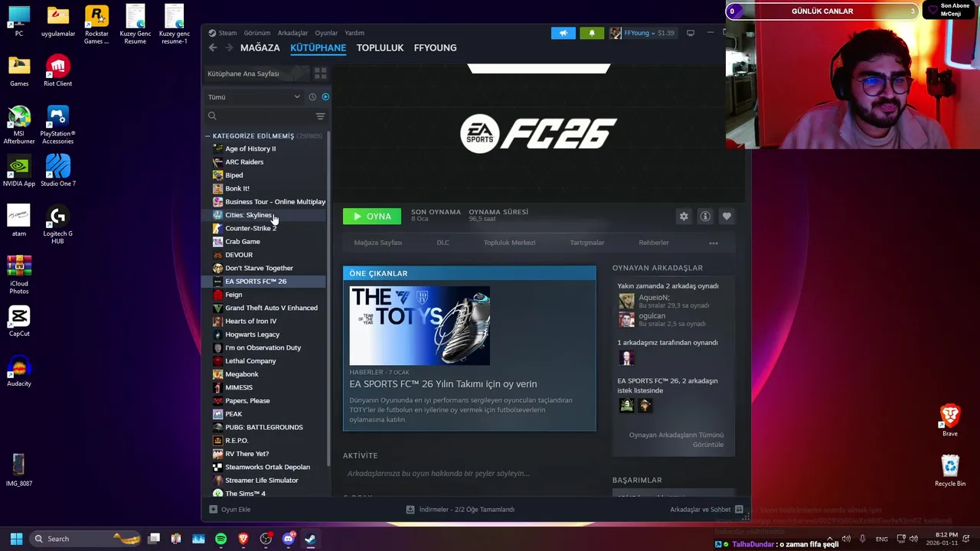Select Grand Theft Auto V Enhanced in library
The height and width of the screenshot is (551, 980).
tap(265, 308)
